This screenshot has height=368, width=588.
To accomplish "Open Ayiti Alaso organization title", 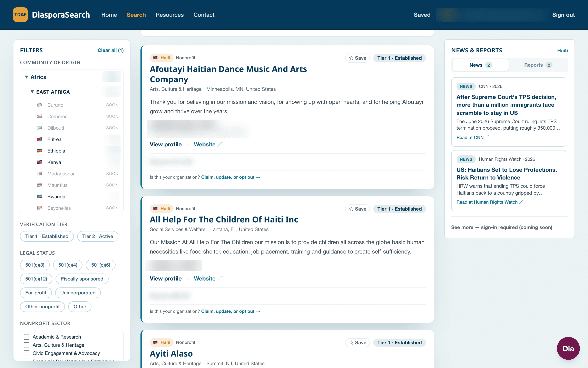I will [x=171, y=353].
